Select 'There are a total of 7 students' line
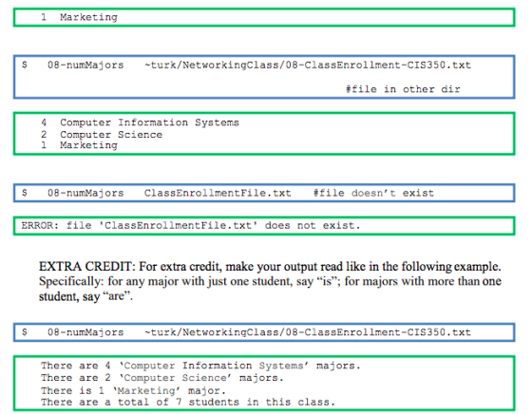Screen dimensions: 532x414 pyautogui.click(x=188, y=403)
